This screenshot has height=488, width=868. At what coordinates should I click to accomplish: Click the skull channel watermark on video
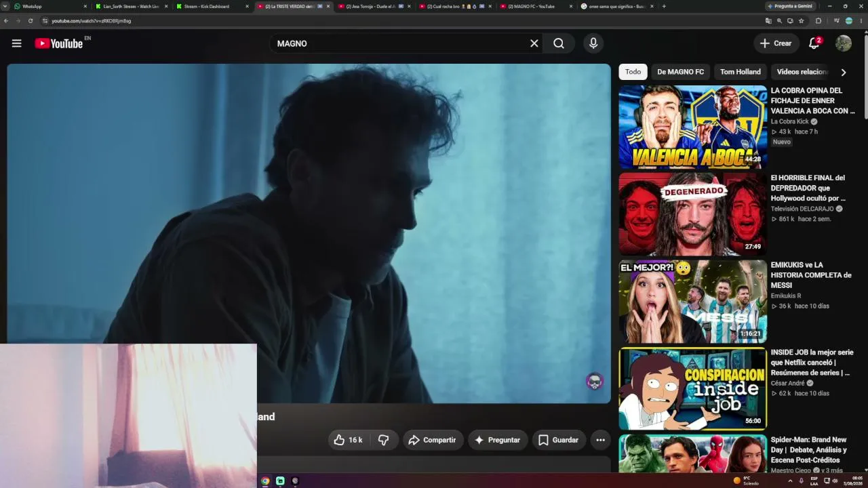[595, 382]
